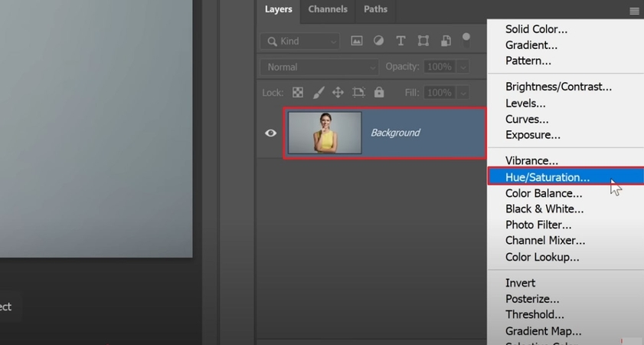Click the shape layer filter icon

pos(423,41)
